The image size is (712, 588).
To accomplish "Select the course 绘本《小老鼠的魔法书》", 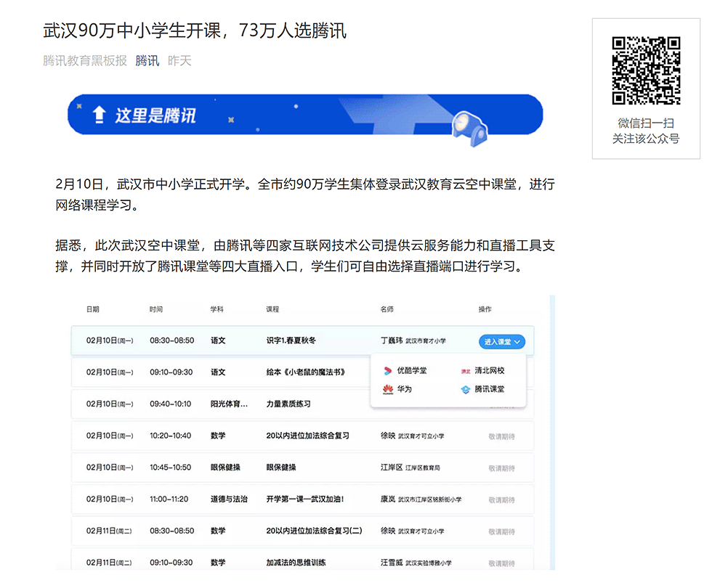I will coord(306,372).
